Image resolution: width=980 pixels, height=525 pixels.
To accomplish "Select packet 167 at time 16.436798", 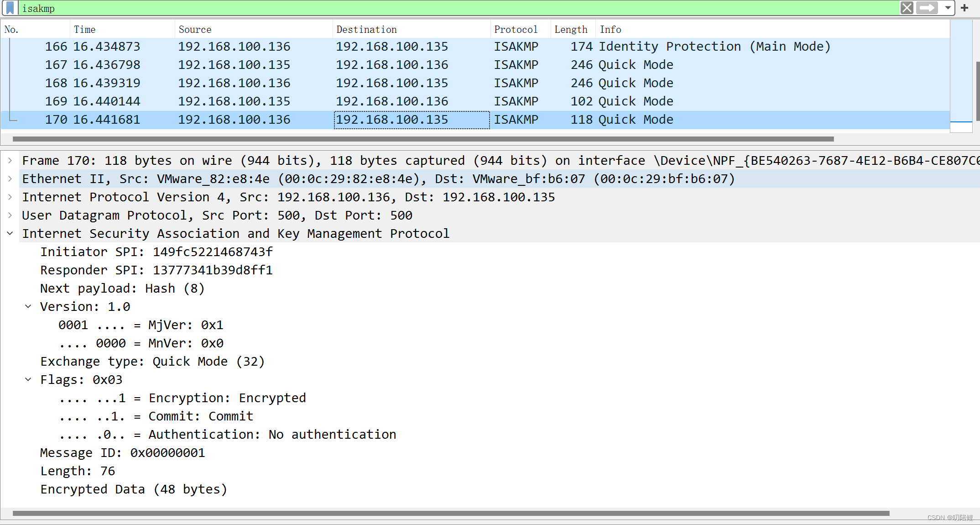I will (475, 65).
